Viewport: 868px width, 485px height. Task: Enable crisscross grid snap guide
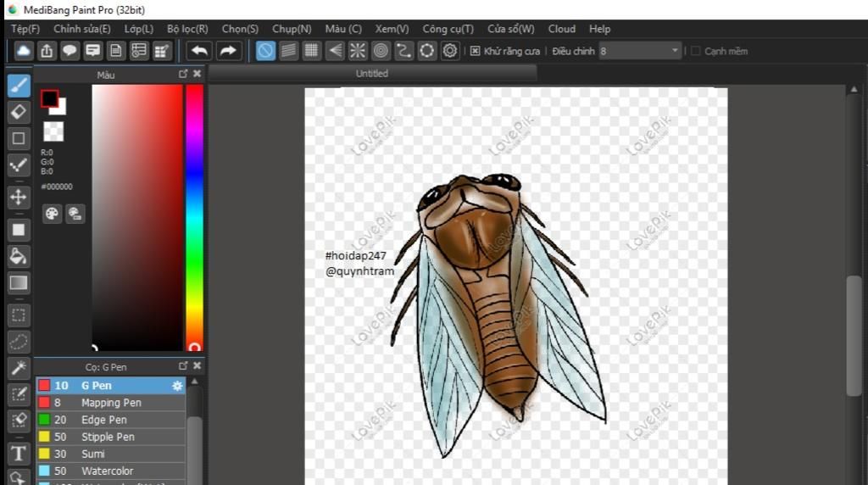click(312, 51)
